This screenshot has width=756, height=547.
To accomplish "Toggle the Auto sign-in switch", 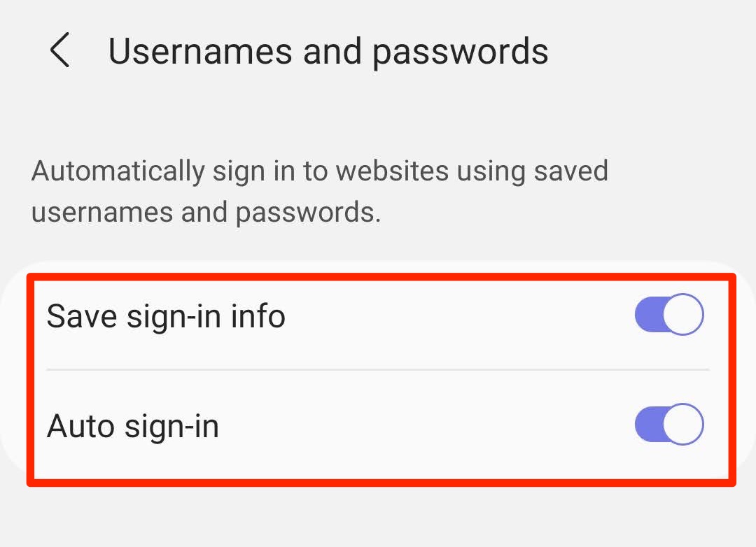I will click(668, 425).
